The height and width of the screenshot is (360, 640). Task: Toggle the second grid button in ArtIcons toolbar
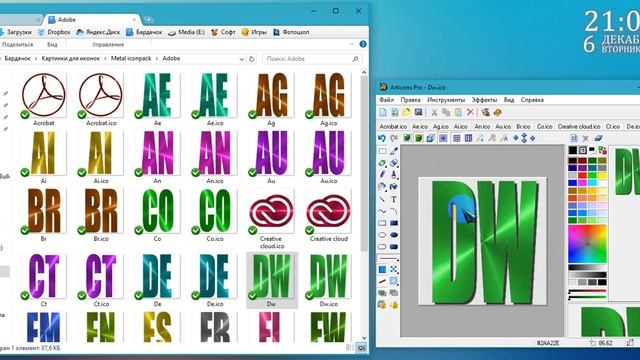pyautogui.click(x=468, y=138)
